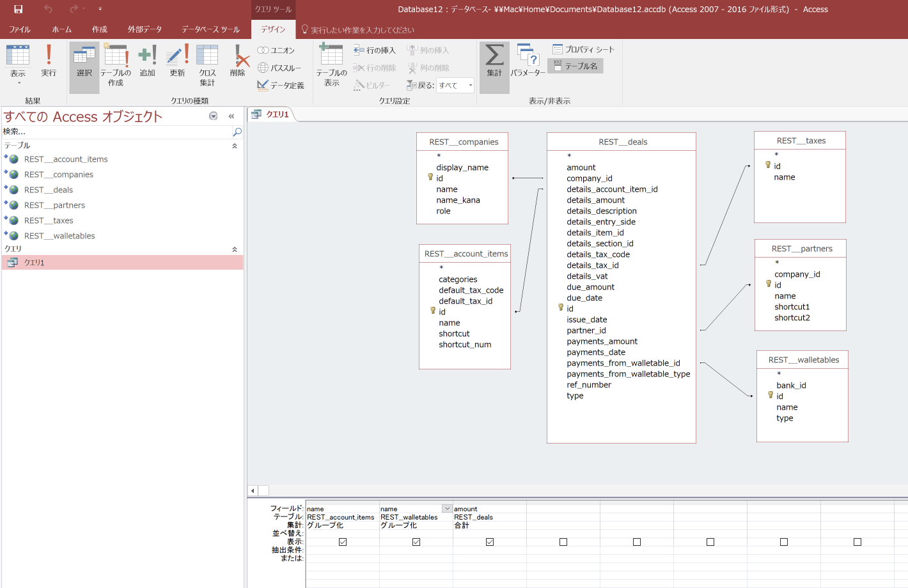Check the empty 表示 checkbox in fourth column
Image resolution: width=908 pixels, height=588 pixels.
pyautogui.click(x=563, y=541)
